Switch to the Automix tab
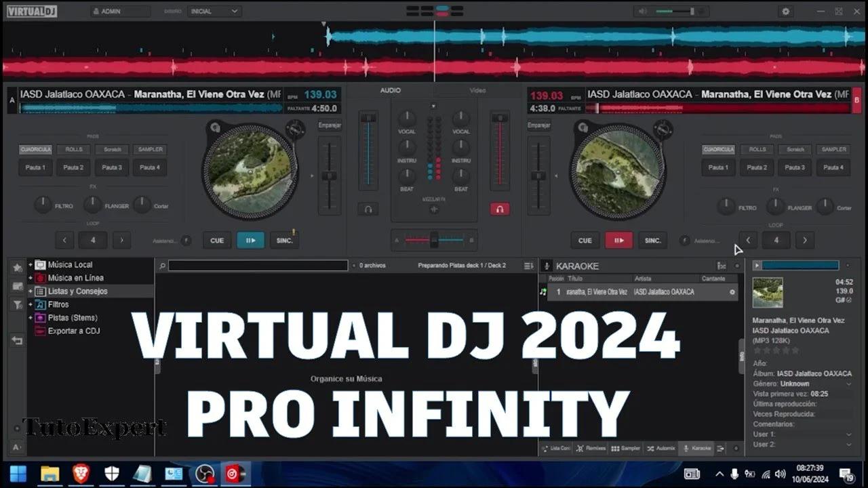Image resolution: width=868 pixels, height=488 pixels. coord(661,448)
